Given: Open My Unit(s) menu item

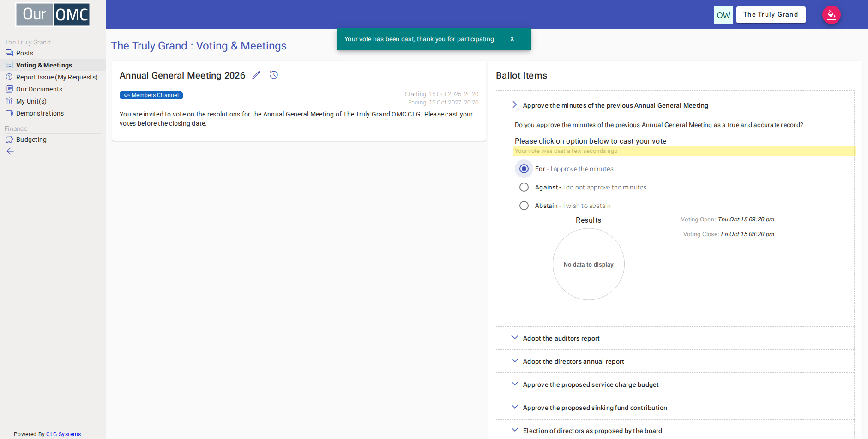Looking at the screenshot, I should click(31, 101).
